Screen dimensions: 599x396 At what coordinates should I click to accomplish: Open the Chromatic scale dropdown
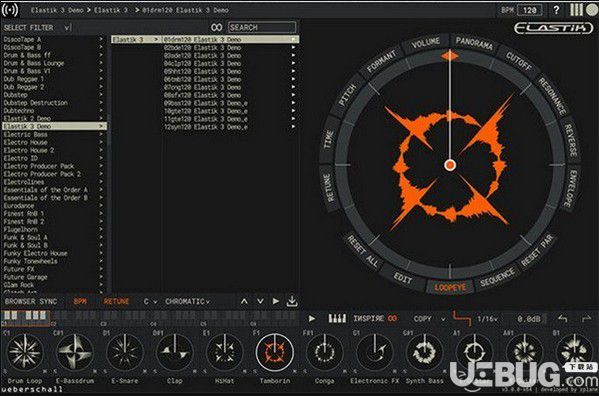point(187,301)
